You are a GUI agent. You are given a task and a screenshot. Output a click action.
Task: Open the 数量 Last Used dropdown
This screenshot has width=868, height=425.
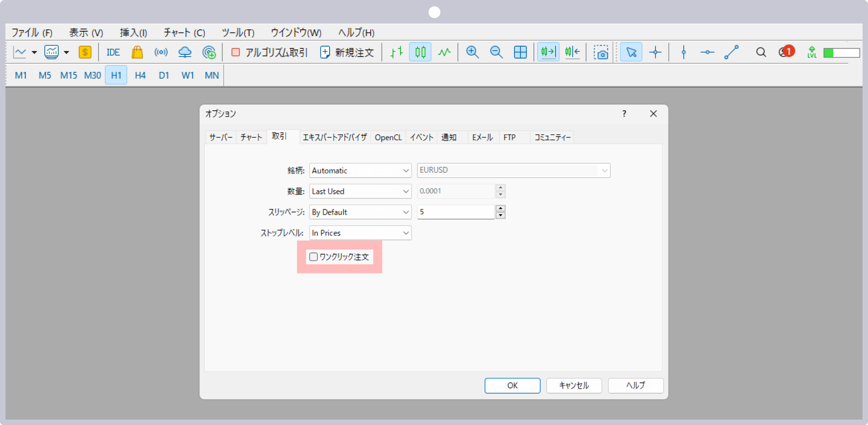360,191
